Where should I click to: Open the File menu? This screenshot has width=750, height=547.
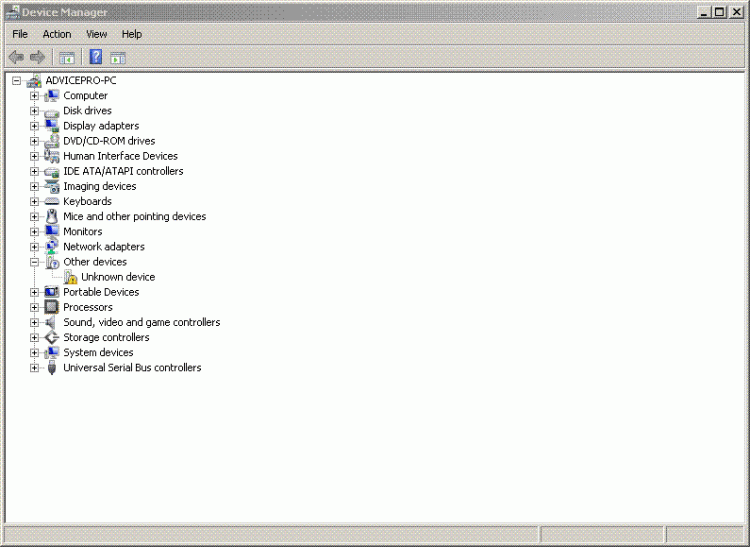[x=20, y=34]
